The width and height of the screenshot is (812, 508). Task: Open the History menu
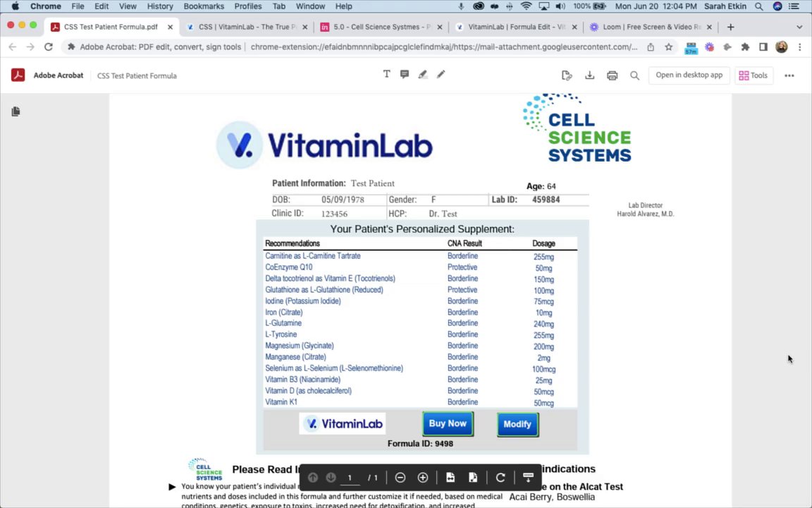pyautogui.click(x=160, y=6)
